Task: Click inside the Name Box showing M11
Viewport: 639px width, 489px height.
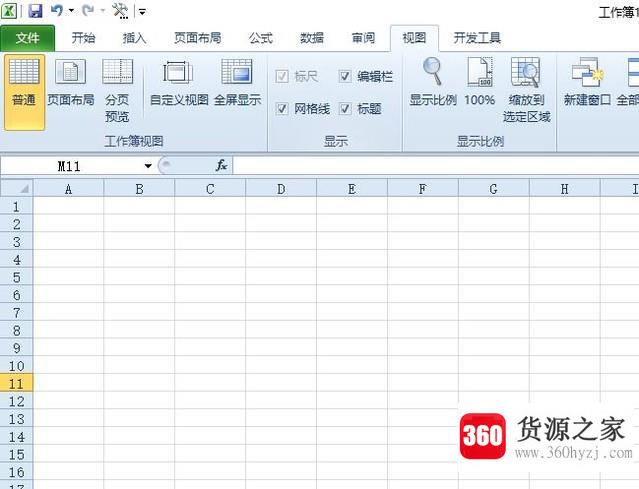Action: pos(69,166)
